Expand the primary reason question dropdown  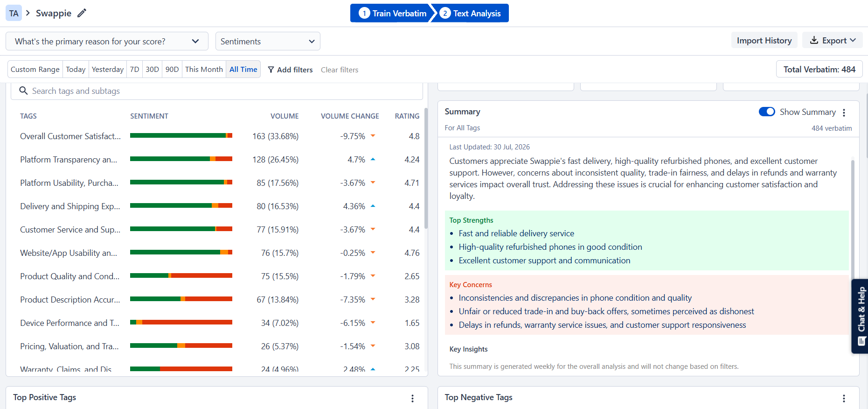pos(107,41)
